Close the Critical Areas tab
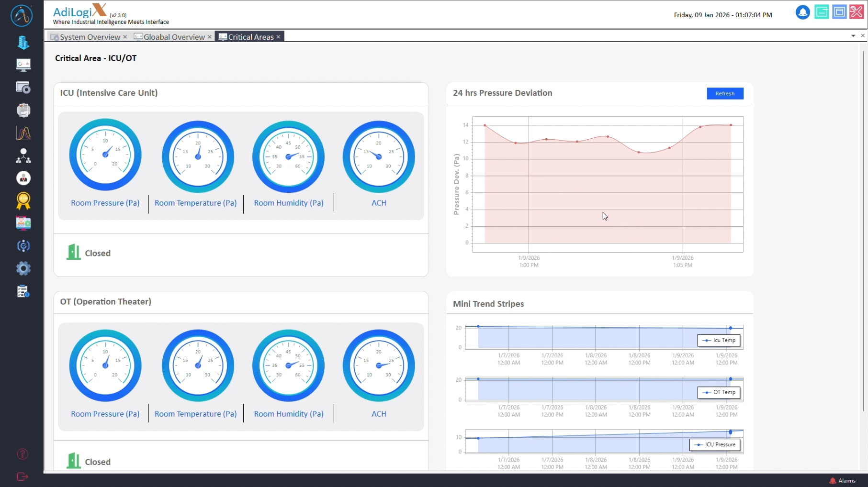The image size is (868, 487). click(278, 37)
